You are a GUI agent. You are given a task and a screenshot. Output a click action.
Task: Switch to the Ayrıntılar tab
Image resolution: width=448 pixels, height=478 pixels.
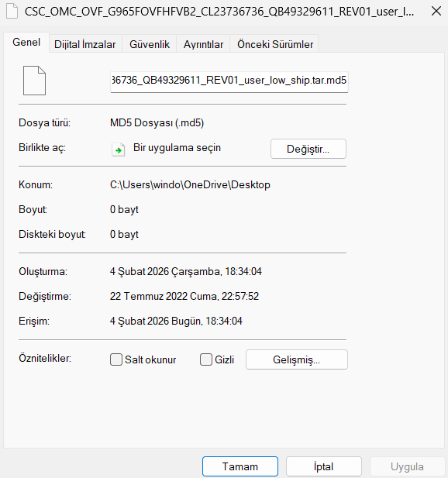pyautogui.click(x=203, y=44)
